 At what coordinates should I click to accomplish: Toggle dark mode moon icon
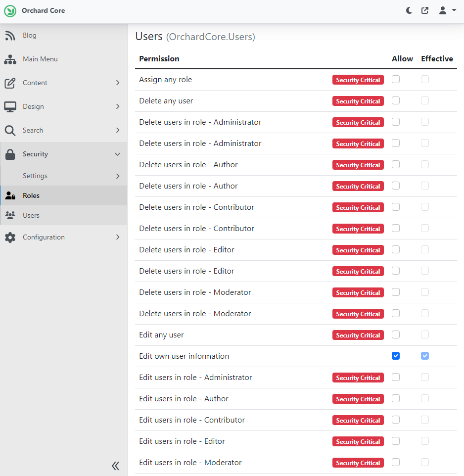tap(409, 10)
